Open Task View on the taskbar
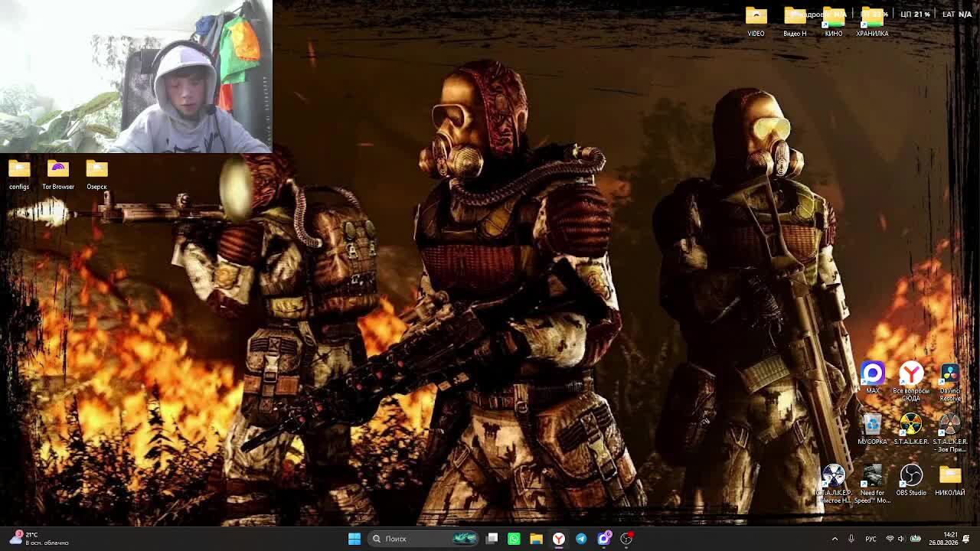This screenshot has height=551, width=980. (492, 539)
